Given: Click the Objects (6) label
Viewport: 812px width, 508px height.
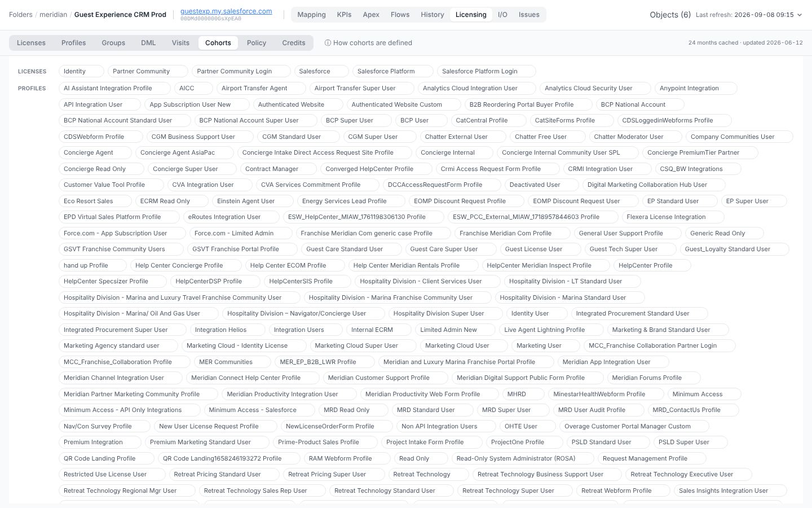Looking at the screenshot, I should tap(670, 15).
